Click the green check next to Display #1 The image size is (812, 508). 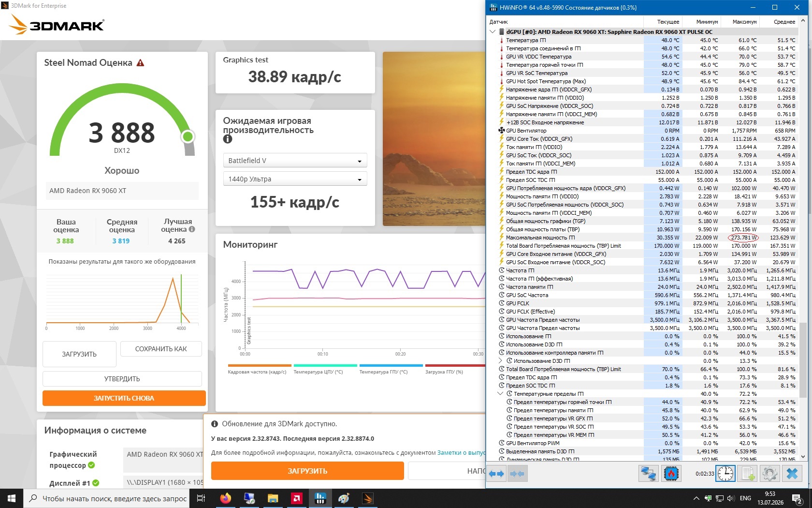point(96,483)
